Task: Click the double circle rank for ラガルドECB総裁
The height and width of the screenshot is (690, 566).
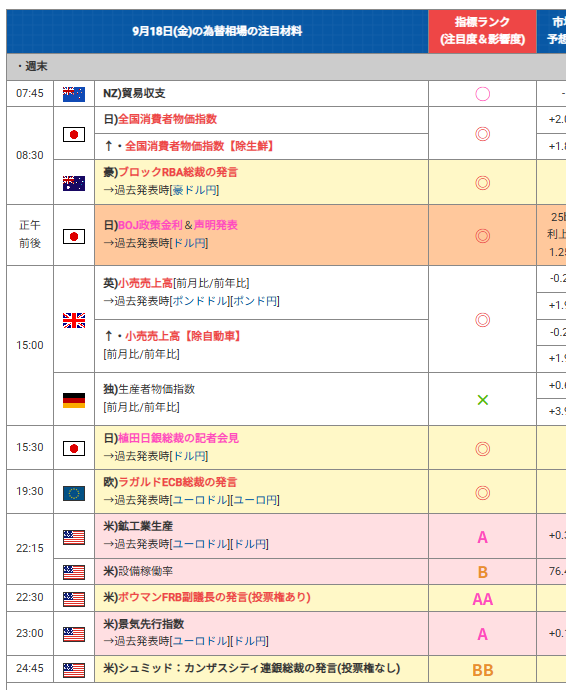Action: tap(482, 493)
